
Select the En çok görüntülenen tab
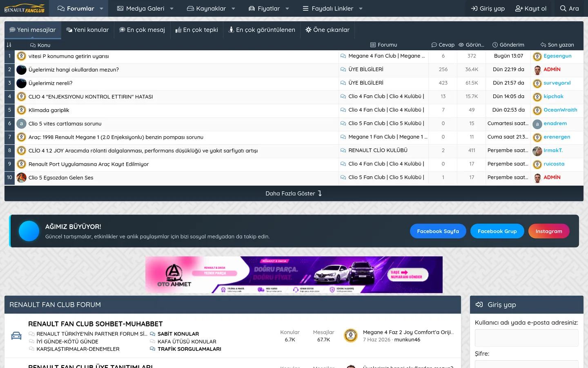[x=262, y=30]
